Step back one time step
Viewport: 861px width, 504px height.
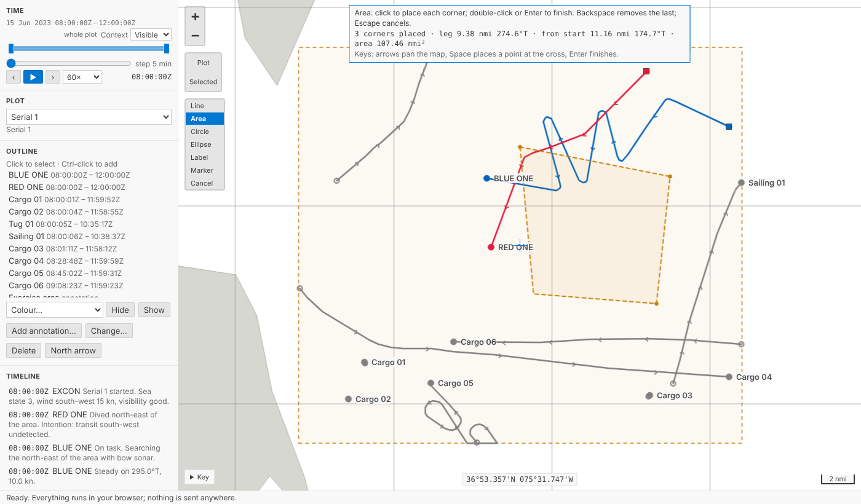pyautogui.click(x=14, y=77)
